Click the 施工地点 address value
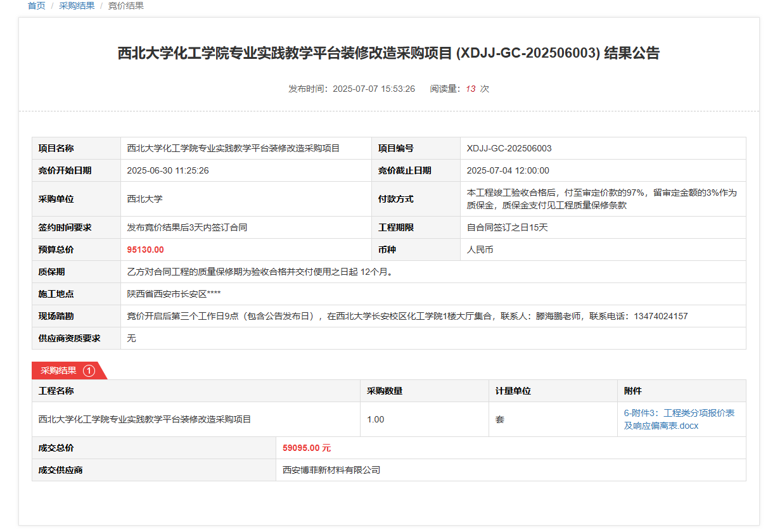This screenshot has width=768, height=532. (174, 294)
